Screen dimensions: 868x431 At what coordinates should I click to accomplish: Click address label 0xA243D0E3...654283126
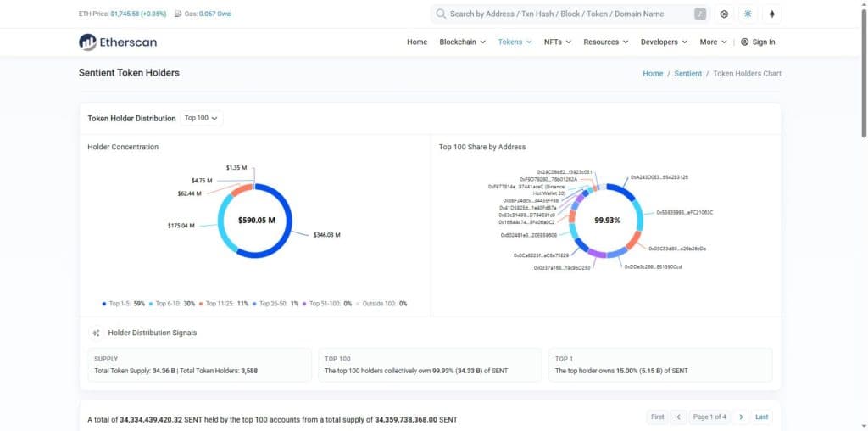659,177
